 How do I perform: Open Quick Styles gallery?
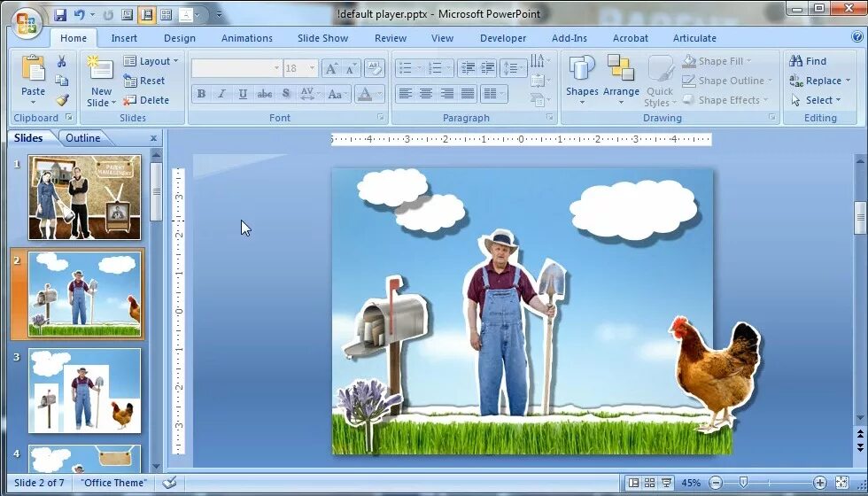click(x=660, y=81)
